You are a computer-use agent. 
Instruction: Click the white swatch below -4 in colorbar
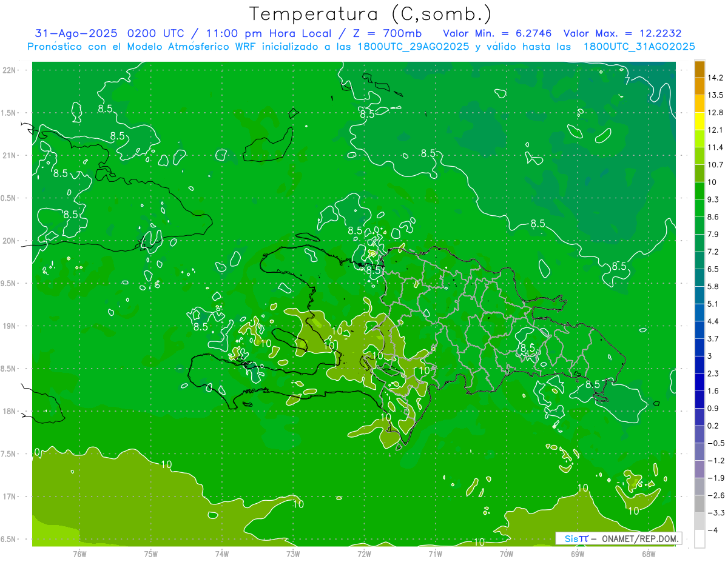(x=699, y=538)
